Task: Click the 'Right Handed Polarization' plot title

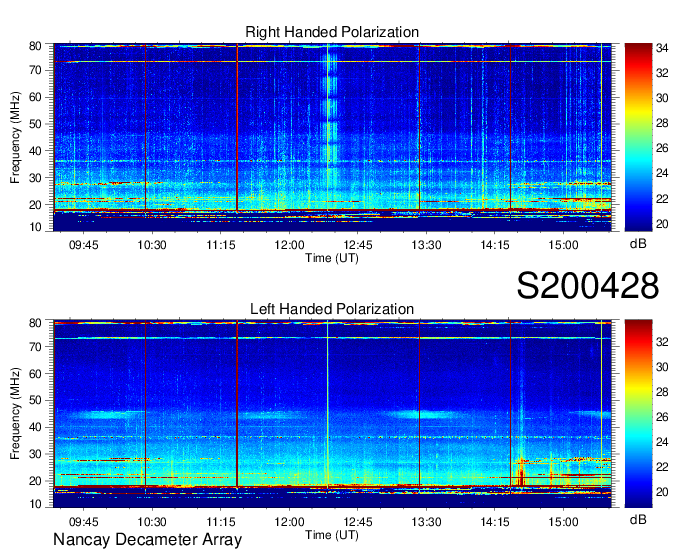Action: click(x=332, y=32)
